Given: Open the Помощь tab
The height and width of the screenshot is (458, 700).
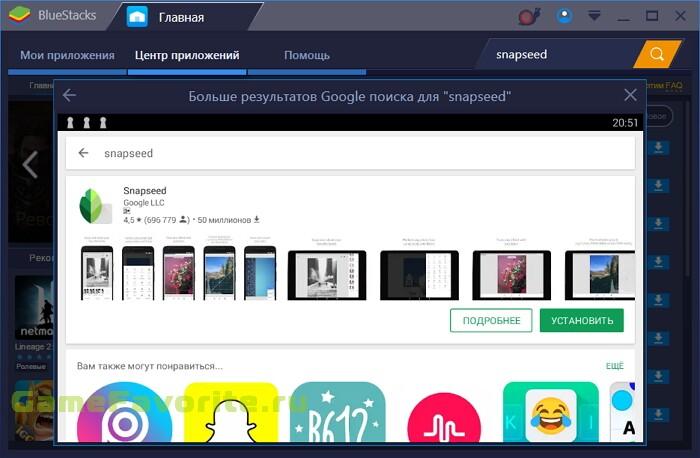Looking at the screenshot, I should (307, 55).
